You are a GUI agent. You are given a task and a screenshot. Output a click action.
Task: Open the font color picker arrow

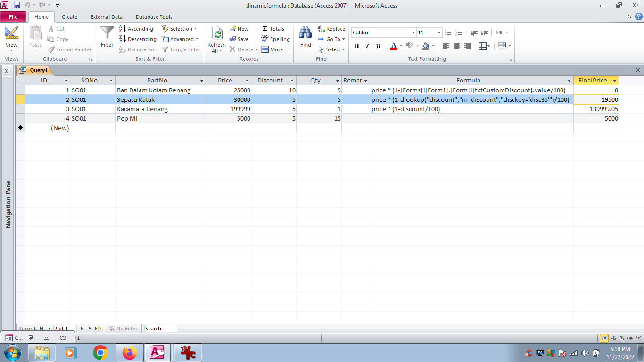(401, 46)
